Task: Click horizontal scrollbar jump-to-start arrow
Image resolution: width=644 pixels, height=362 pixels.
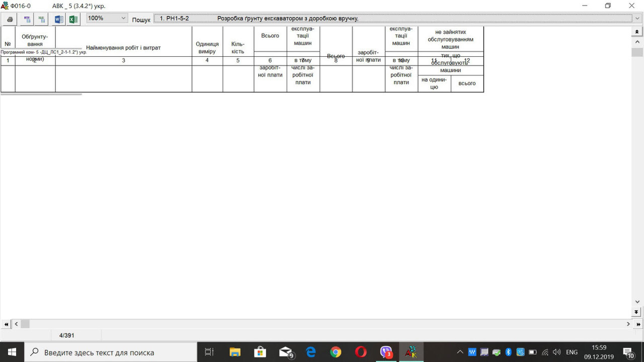Action: tap(6, 324)
